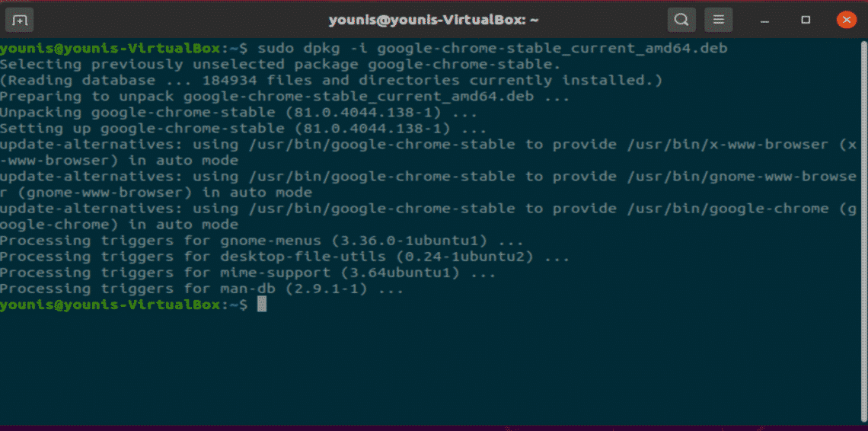Click the 'Unpacking google-chrome-stable' line

click(x=238, y=113)
